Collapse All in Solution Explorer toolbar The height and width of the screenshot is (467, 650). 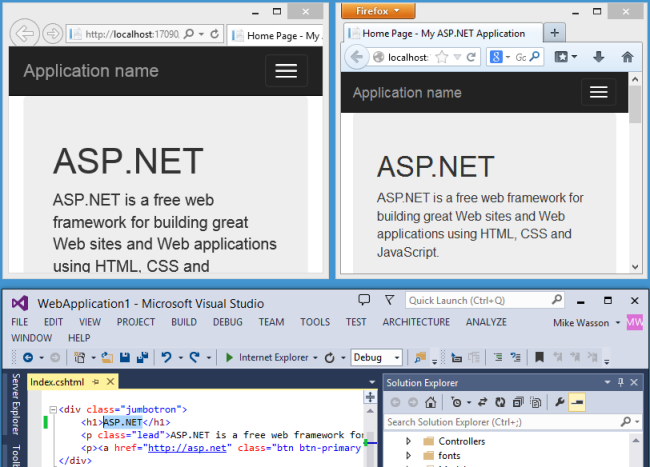[x=518, y=402]
